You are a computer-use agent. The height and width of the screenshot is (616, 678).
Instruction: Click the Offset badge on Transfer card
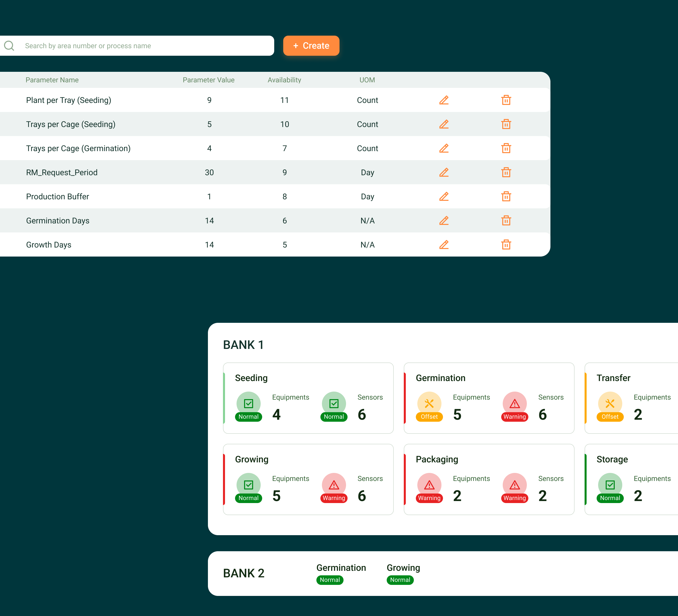(610, 417)
